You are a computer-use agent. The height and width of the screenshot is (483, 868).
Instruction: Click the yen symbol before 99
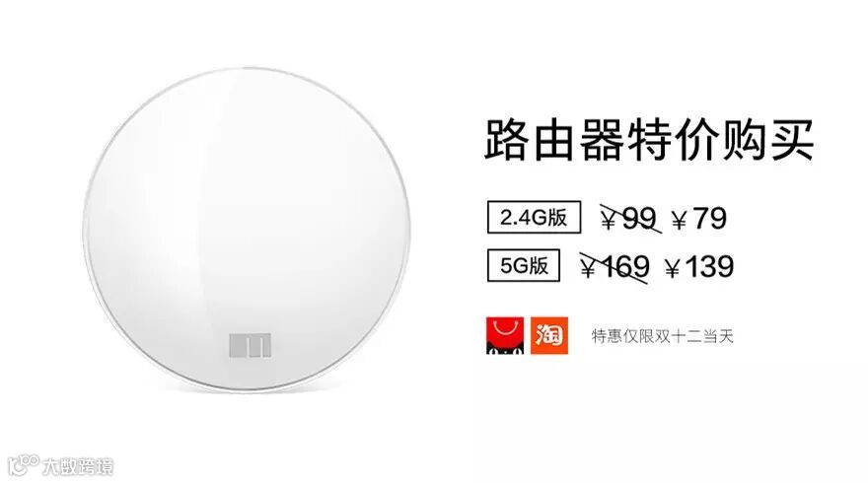click(609, 222)
